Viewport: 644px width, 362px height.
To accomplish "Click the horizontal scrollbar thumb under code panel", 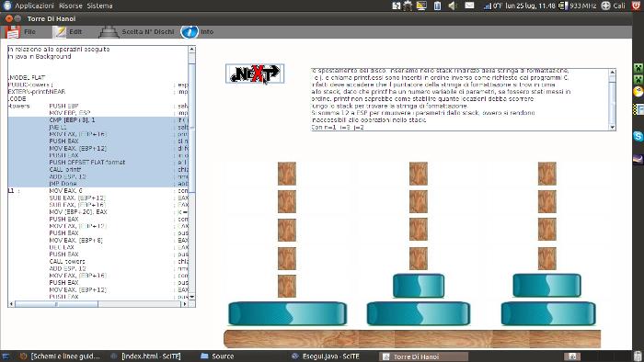I will point(56,304).
